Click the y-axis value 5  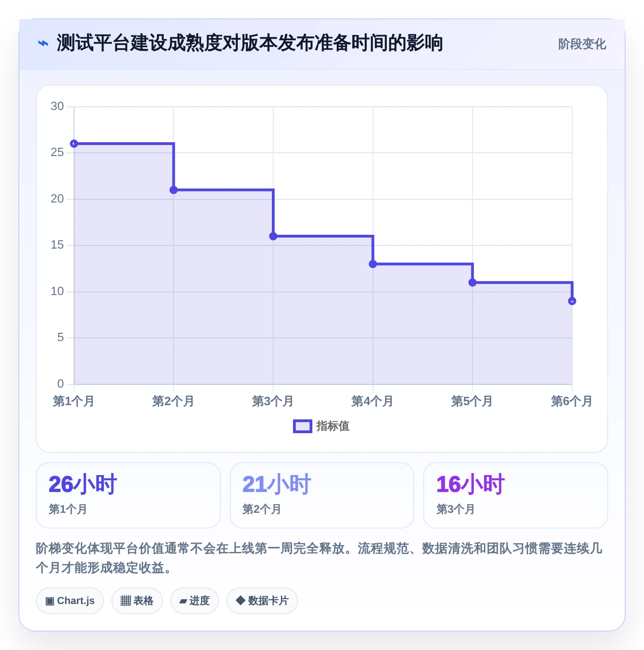(x=61, y=337)
